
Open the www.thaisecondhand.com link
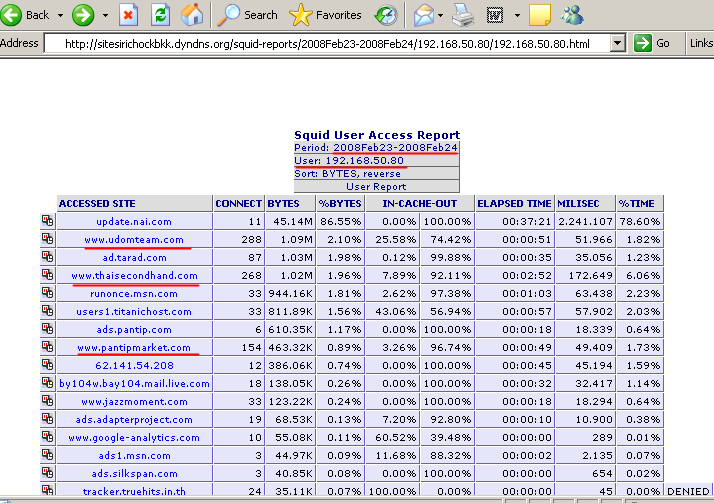[x=134, y=275]
